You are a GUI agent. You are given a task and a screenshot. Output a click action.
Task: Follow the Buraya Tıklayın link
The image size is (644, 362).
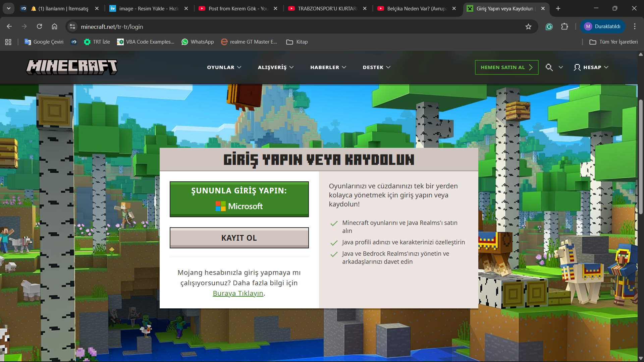coord(238,293)
